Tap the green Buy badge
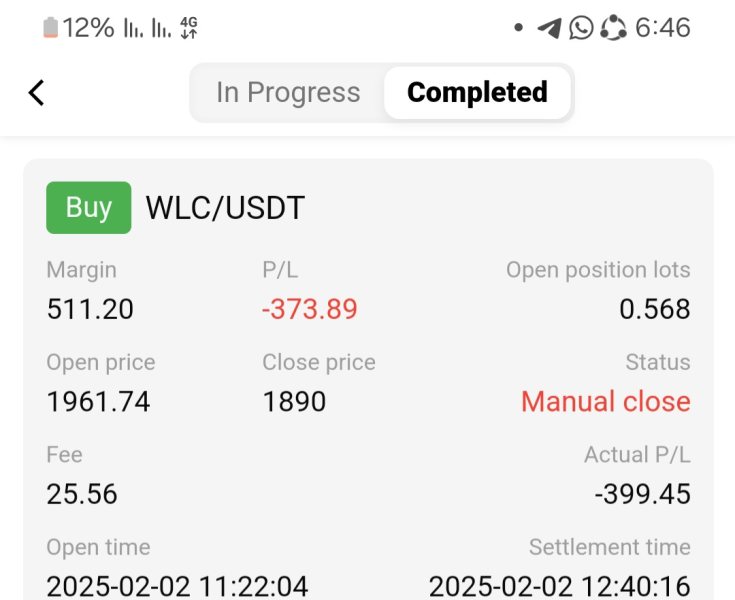This screenshot has height=600, width=735. 88,208
